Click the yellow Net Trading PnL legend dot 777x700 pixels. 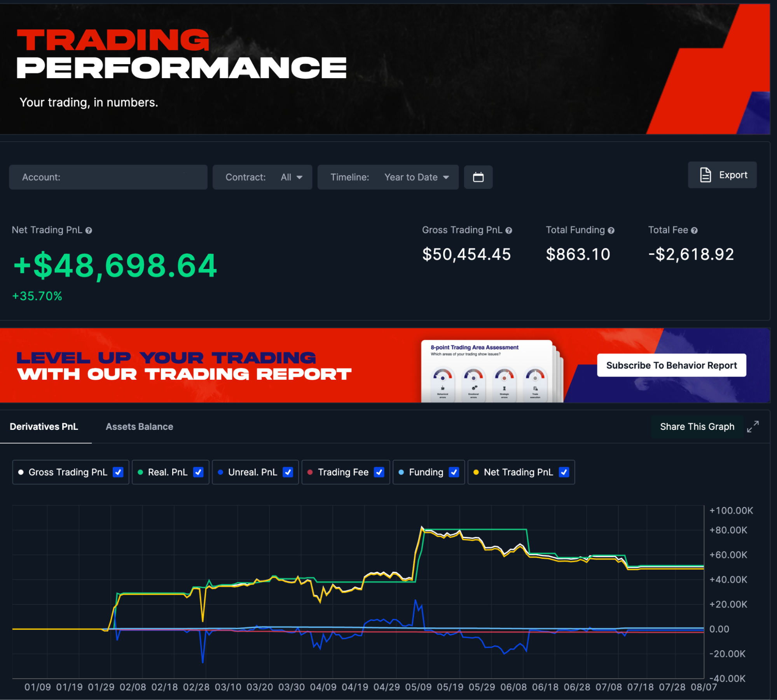tap(476, 472)
